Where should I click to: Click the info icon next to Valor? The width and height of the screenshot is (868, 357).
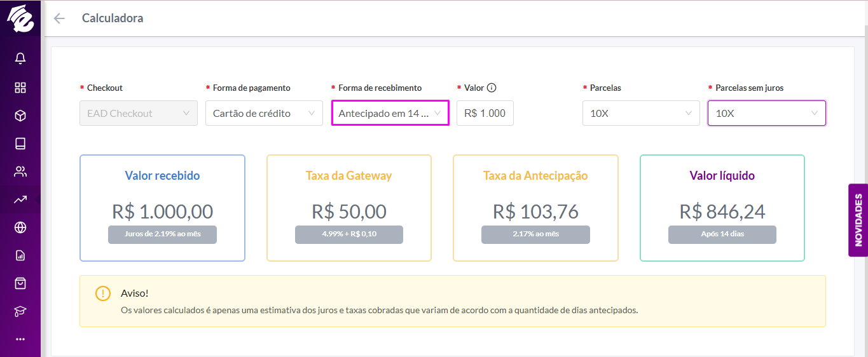coord(491,88)
